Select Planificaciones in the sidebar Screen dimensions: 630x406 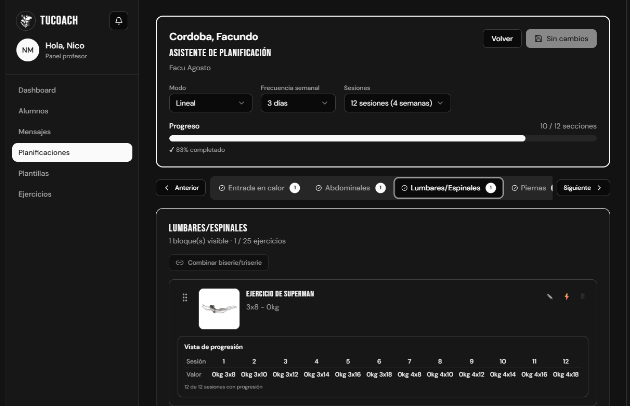(72, 152)
